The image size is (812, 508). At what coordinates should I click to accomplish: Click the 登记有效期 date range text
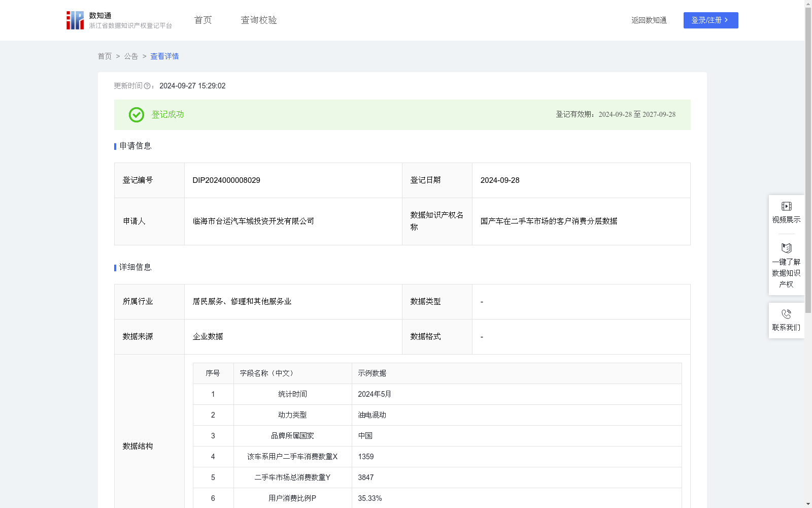click(x=616, y=115)
